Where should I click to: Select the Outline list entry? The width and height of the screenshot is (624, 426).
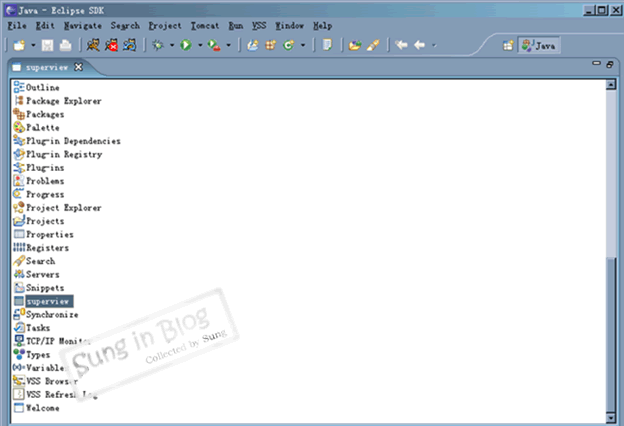37,87
